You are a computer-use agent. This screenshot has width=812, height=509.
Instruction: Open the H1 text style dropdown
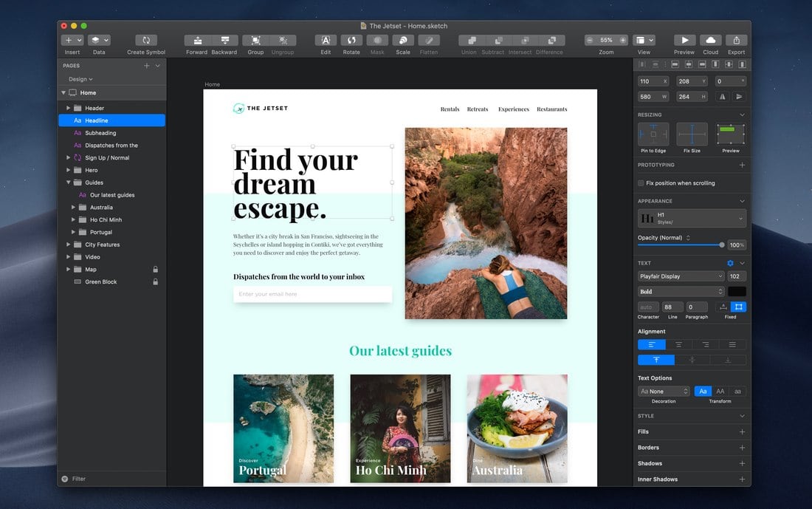pyautogui.click(x=692, y=218)
